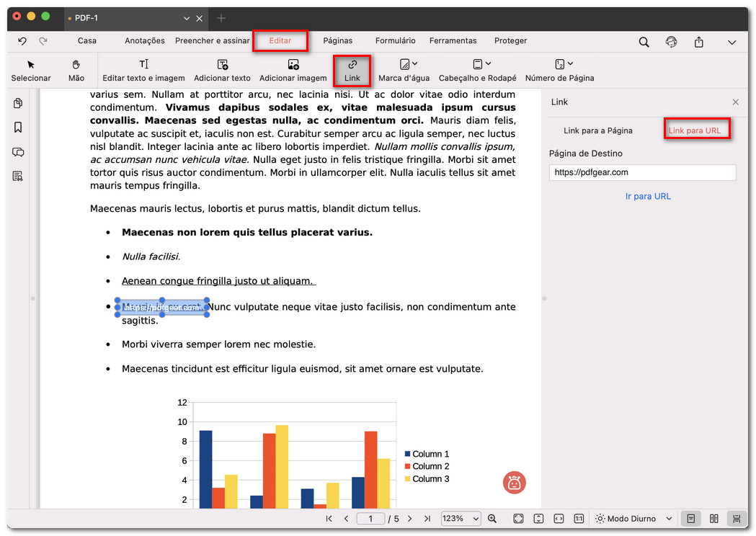Click the Adicionar texto tool
The width and height of the screenshot is (756, 536).
(222, 70)
